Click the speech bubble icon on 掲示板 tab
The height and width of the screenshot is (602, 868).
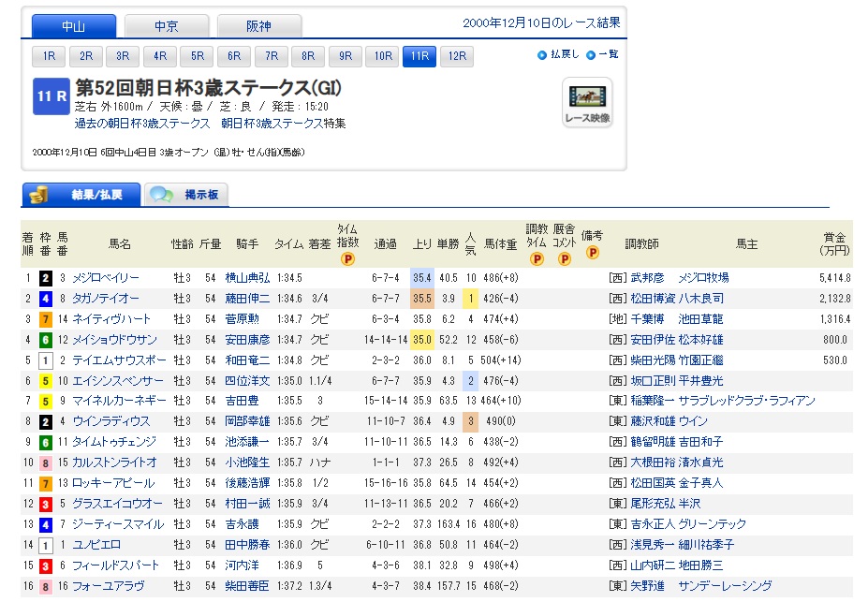pos(162,195)
